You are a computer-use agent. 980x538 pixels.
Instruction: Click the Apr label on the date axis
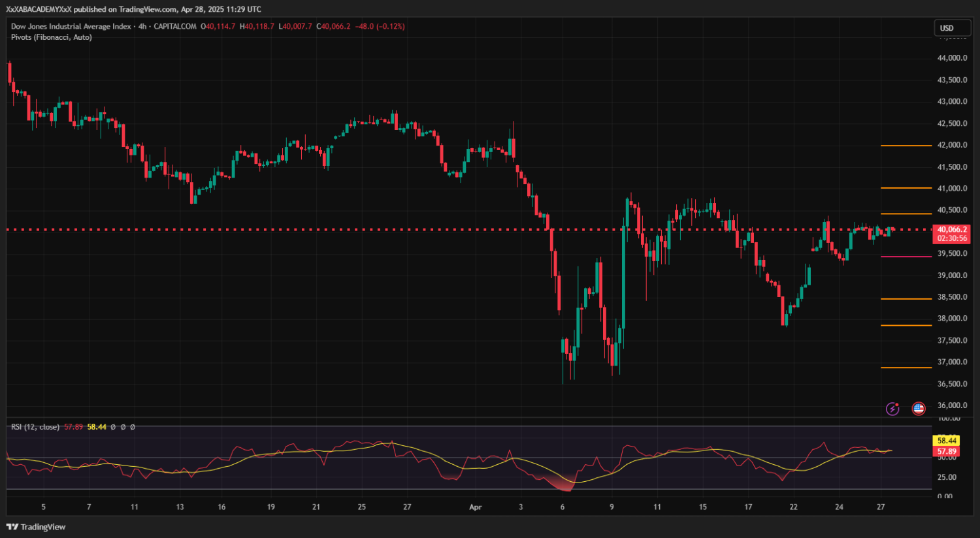click(x=475, y=507)
